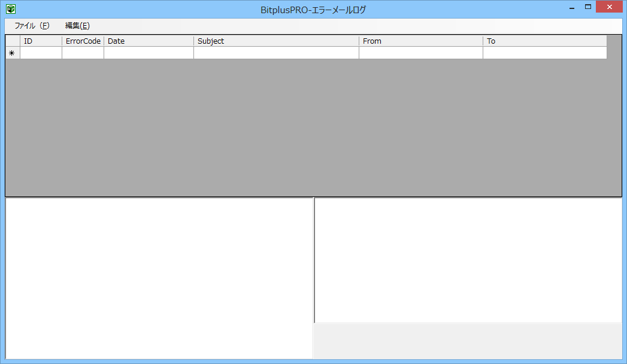Sort by the ID column header
Screen dimensions: 627x364
click(41, 41)
